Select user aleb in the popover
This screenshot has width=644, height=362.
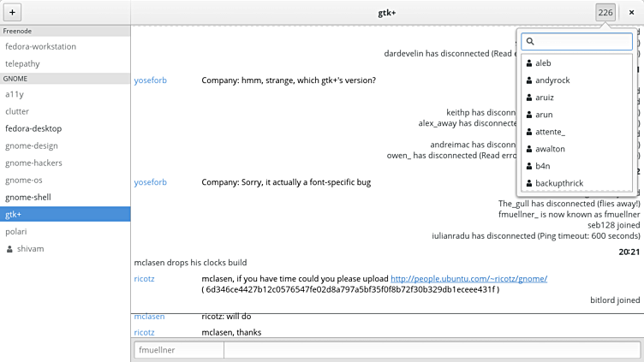point(544,63)
